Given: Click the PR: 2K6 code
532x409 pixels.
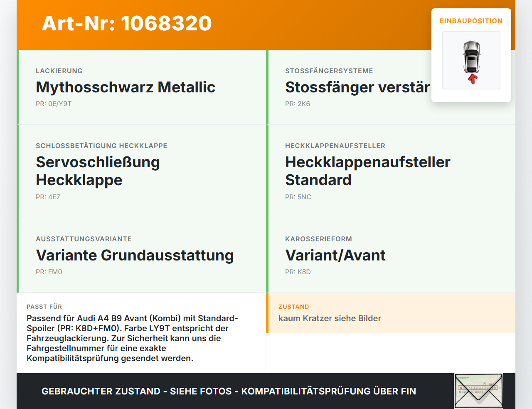Looking at the screenshot, I should click(x=298, y=104).
